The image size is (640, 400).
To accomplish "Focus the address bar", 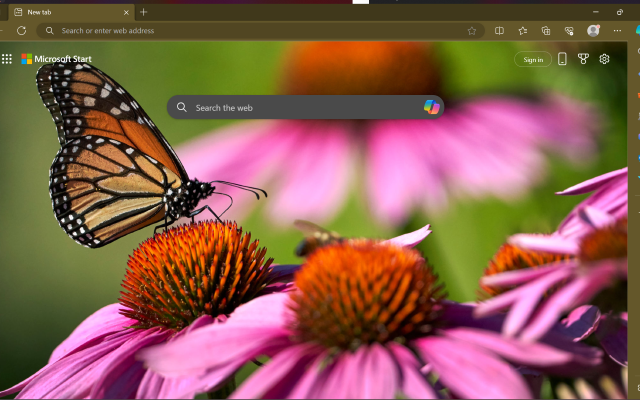I will click(260, 31).
